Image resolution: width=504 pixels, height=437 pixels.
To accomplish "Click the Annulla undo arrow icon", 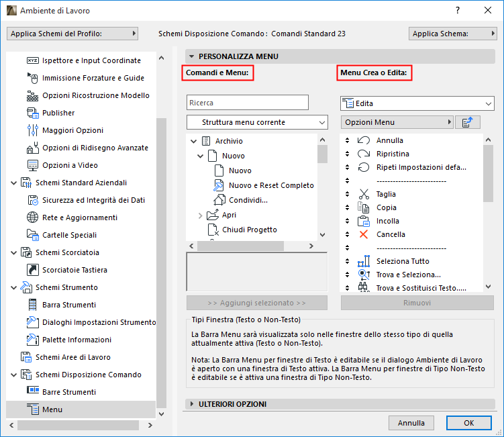I will pyautogui.click(x=364, y=140).
